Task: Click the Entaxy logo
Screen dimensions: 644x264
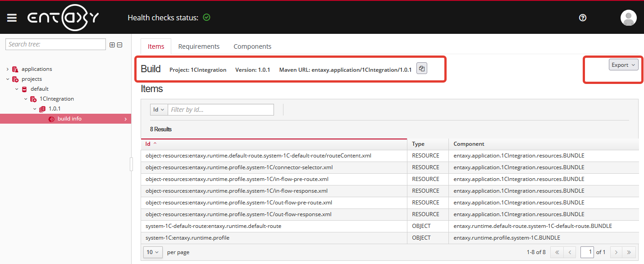Action: click(x=63, y=18)
